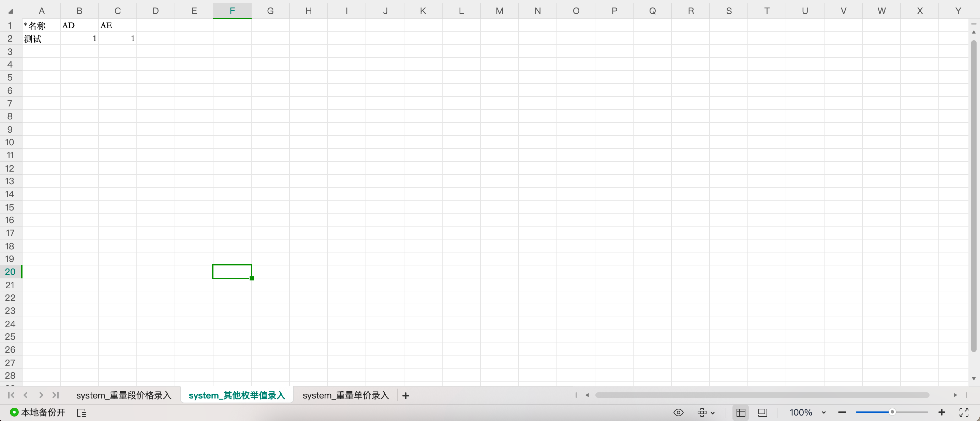Go to next sheet tab arrow

click(41, 395)
